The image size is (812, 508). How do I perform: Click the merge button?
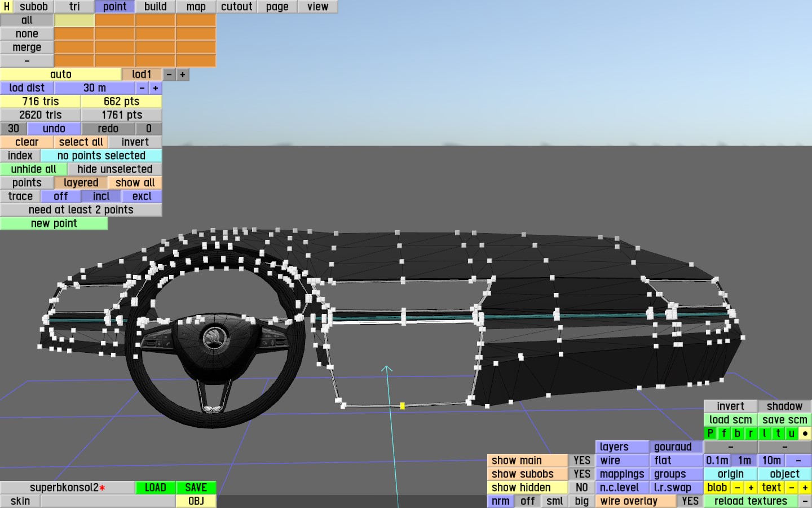point(27,47)
